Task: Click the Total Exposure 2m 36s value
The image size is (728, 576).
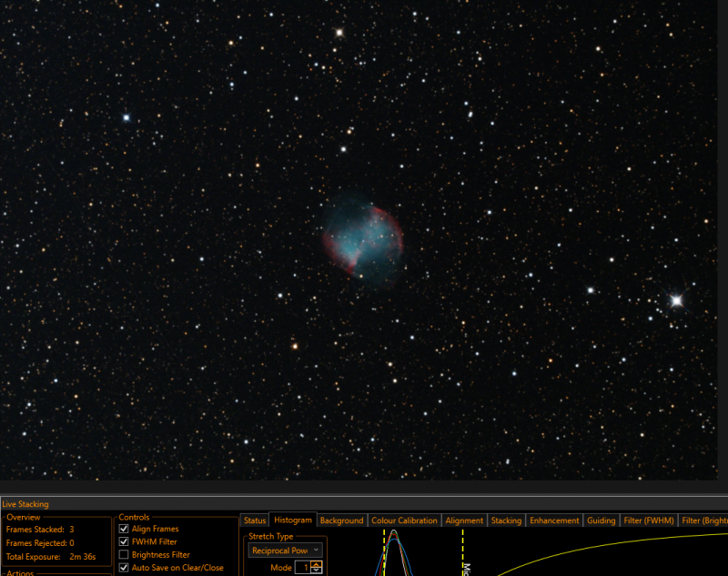Action: point(83,557)
